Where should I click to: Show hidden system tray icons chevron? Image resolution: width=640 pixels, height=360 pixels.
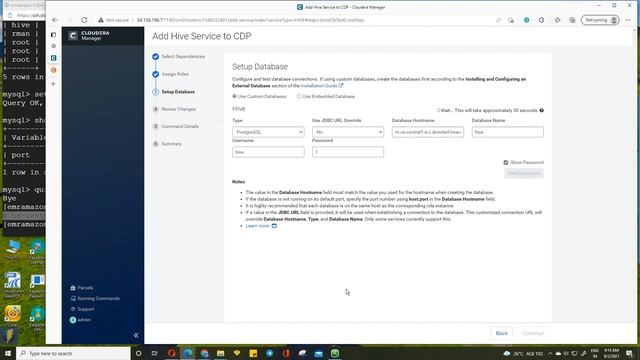550,353
